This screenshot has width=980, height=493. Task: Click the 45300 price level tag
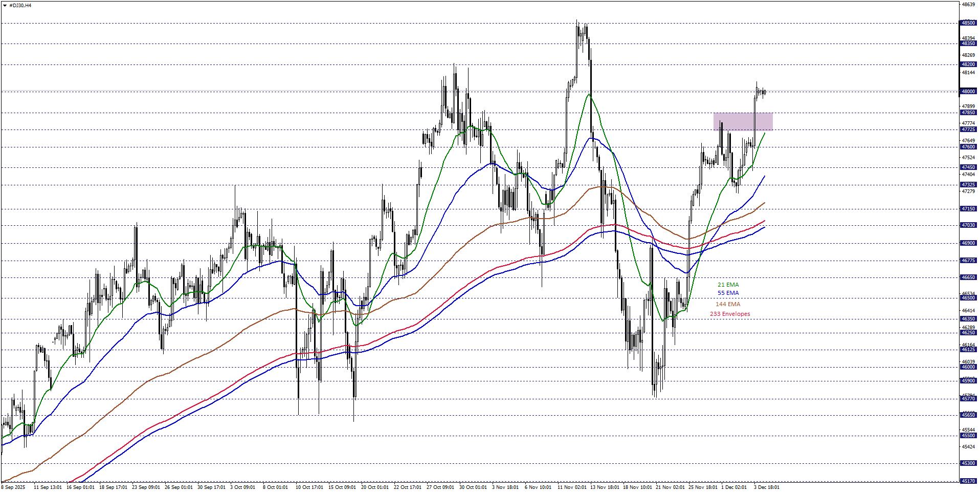click(x=968, y=463)
